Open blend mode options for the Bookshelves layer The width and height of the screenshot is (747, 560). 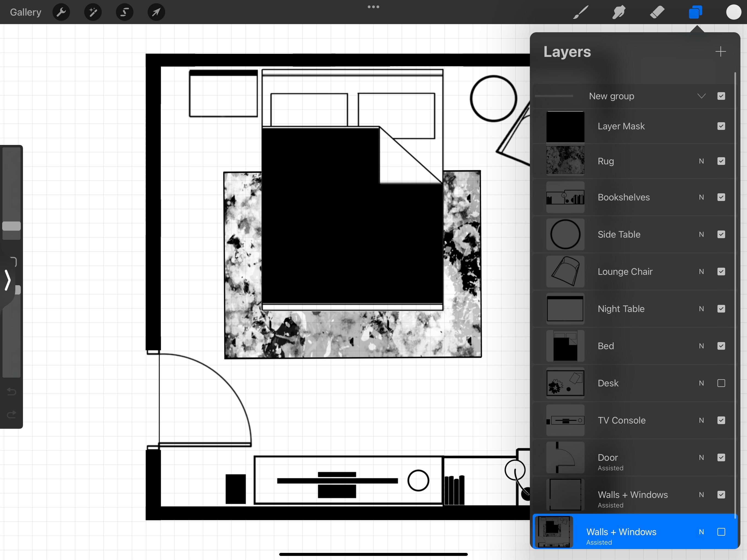701,197
